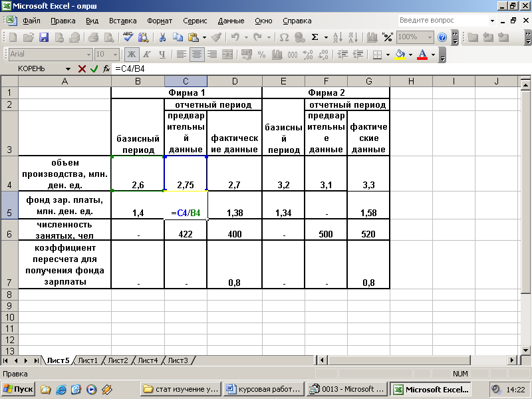532x399 pixels.
Task: Toggle Bold formatting button
Action: (131, 55)
